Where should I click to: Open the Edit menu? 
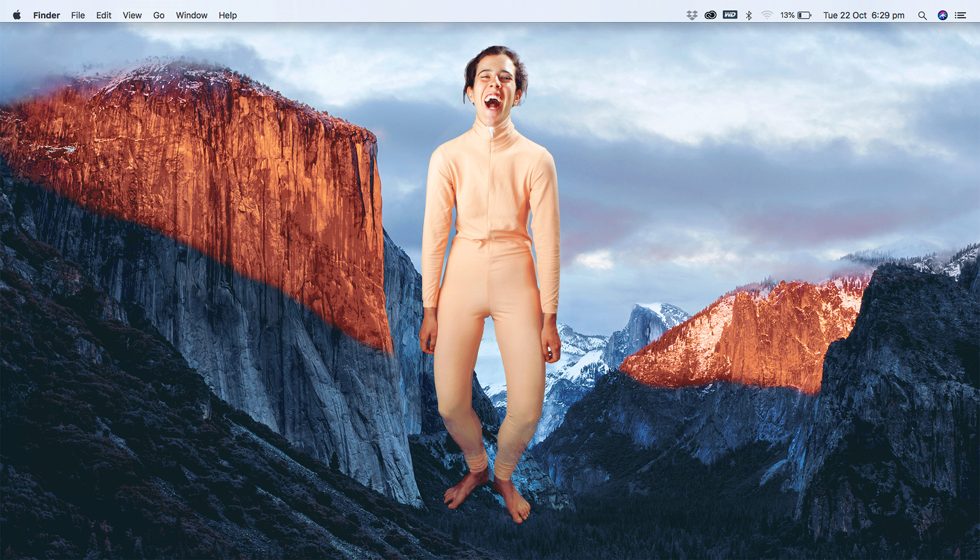[103, 15]
